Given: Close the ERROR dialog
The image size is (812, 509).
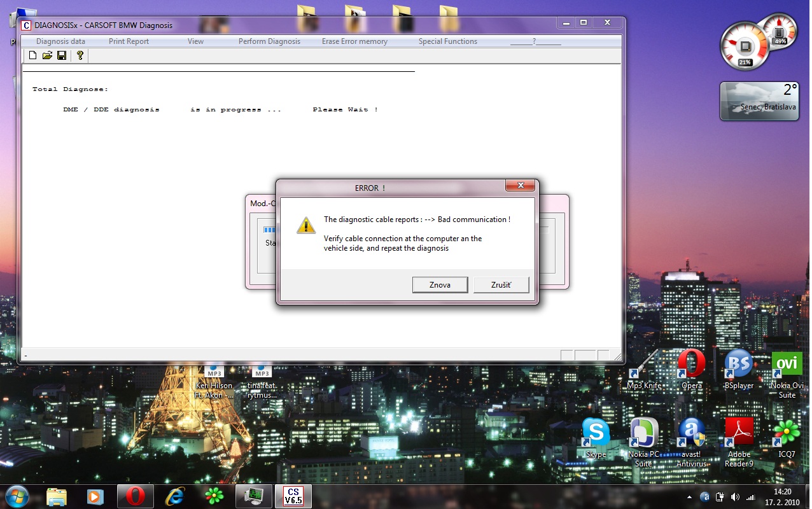Looking at the screenshot, I should tap(519, 185).
